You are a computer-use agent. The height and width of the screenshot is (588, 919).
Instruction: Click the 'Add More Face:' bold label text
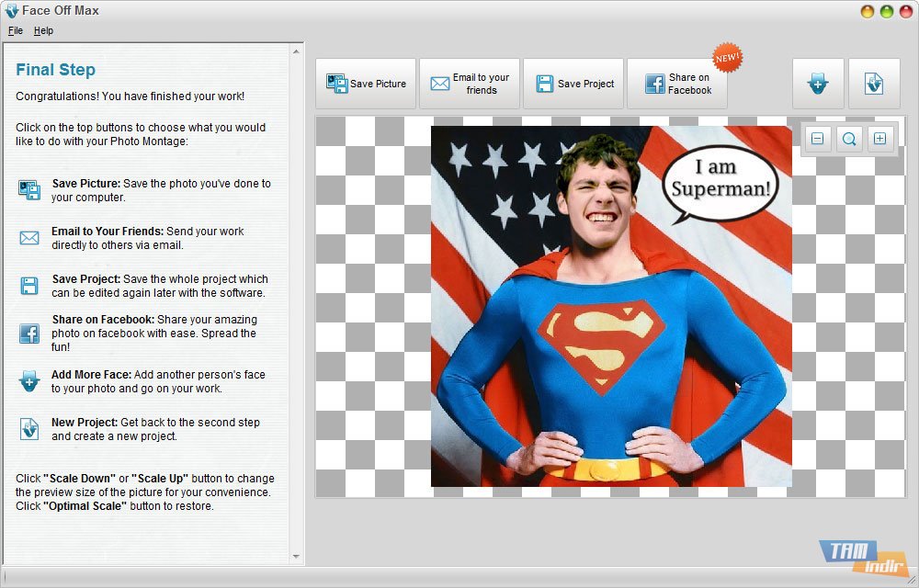[93, 374]
